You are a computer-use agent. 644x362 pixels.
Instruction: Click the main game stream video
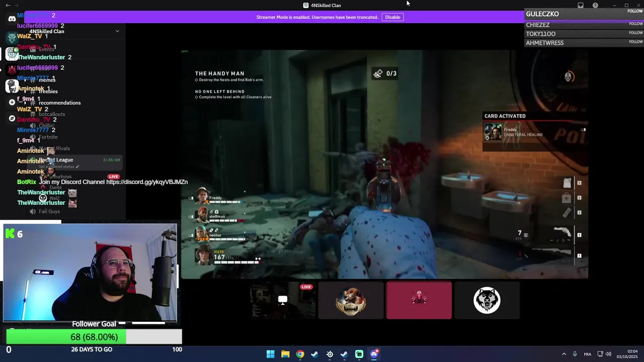pos(384,164)
